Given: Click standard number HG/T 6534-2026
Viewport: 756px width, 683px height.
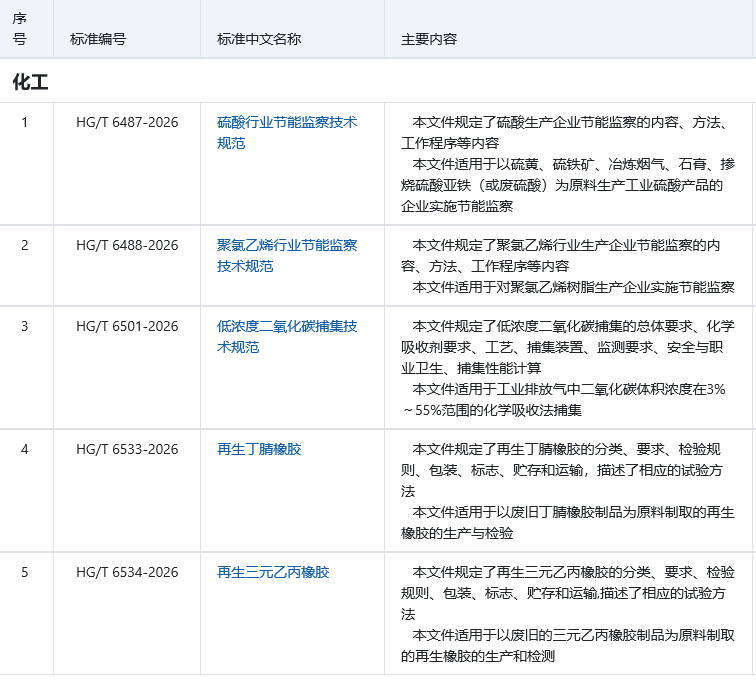Looking at the screenshot, I should tap(127, 572).
